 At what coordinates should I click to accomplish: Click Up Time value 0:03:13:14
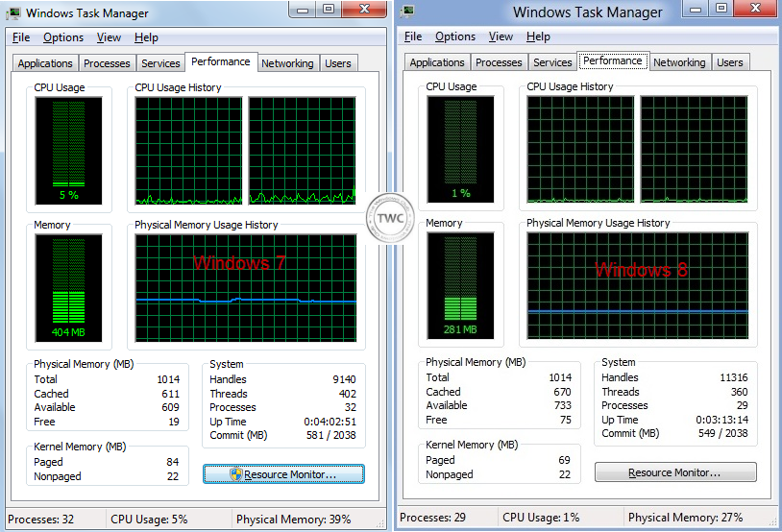tap(721, 420)
